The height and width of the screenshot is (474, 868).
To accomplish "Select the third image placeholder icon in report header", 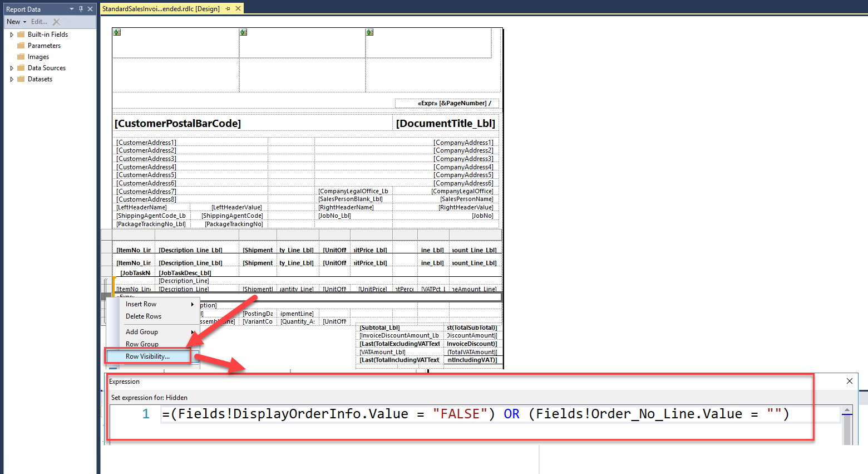I will tap(369, 32).
